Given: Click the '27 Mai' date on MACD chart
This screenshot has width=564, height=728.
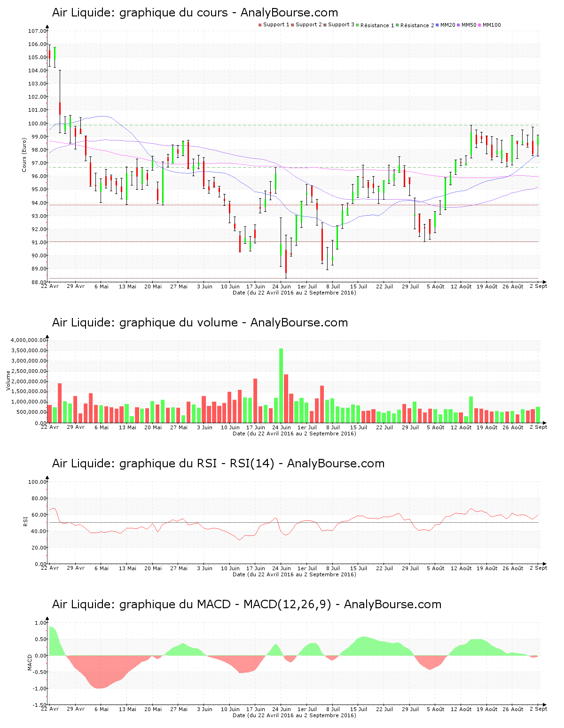Looking at the screenshot, I should pyautogui.click(x=179, y=709).
